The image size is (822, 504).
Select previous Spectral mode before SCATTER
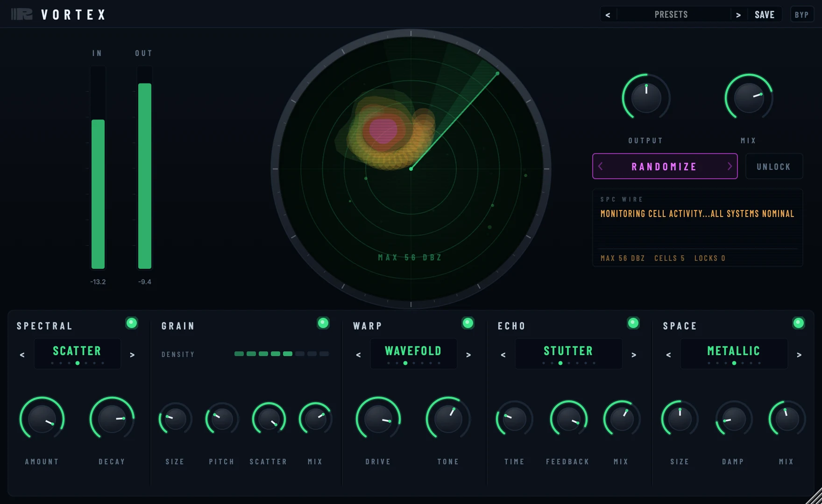coord(22,355)
